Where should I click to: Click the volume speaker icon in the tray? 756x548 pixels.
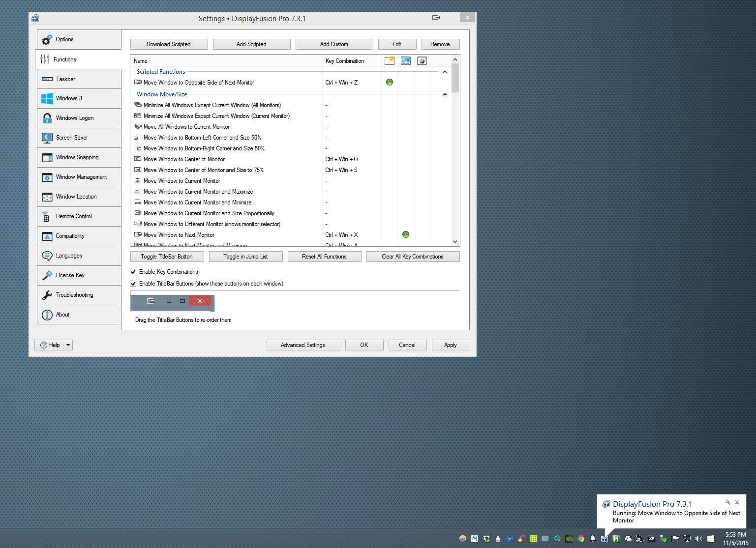pyautogui.click(x=699, y=539)
